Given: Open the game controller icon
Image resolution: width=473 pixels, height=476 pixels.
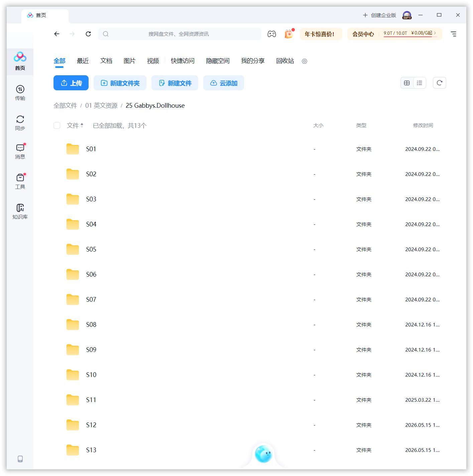Looking at the screenshot, I should 272,34.
